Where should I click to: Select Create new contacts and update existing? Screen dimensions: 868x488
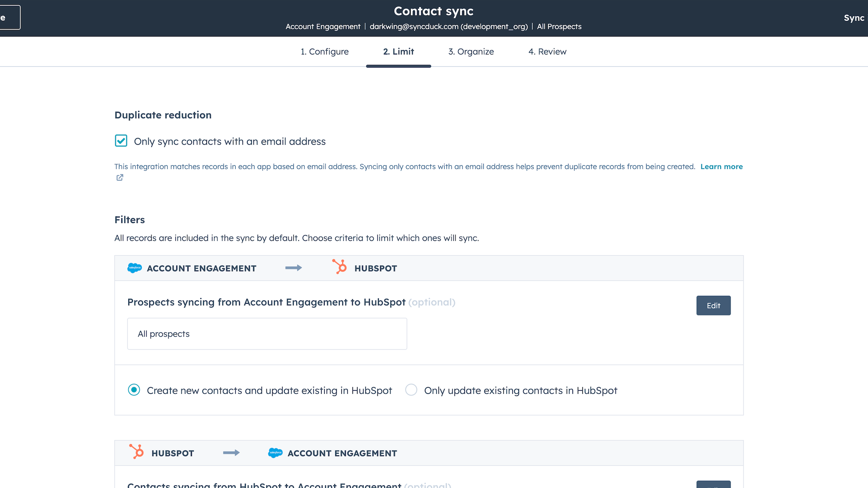(x=134, y=390)
